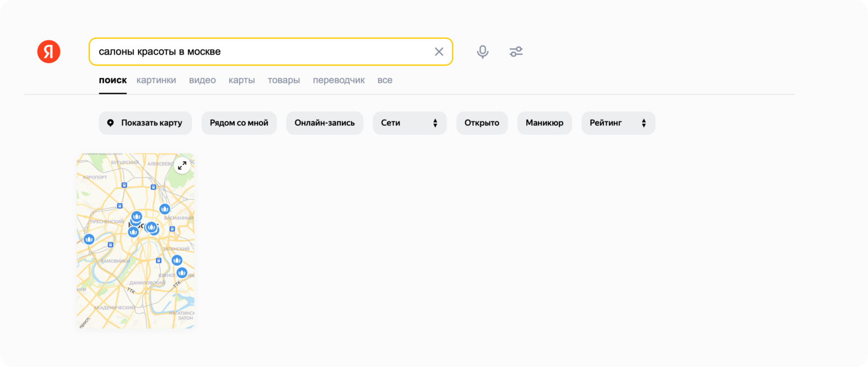
Task: Focus the search input field
Action: coord(258,52)
